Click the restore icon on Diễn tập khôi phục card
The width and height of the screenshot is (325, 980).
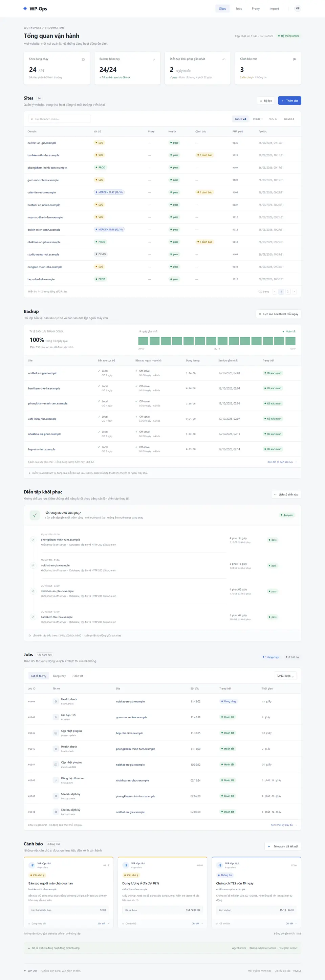tap(224, 60)
